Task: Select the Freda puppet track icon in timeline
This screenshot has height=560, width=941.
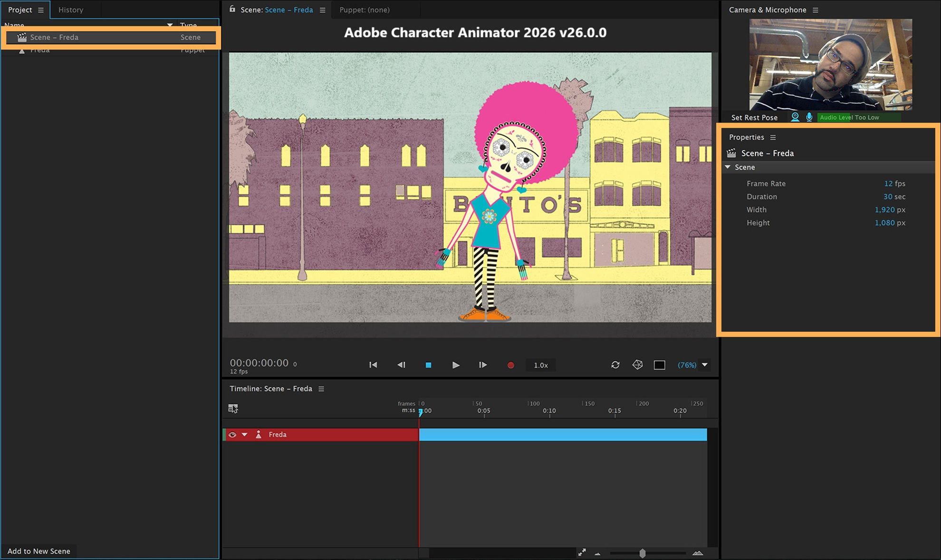Action: click(x=259, y=434)
